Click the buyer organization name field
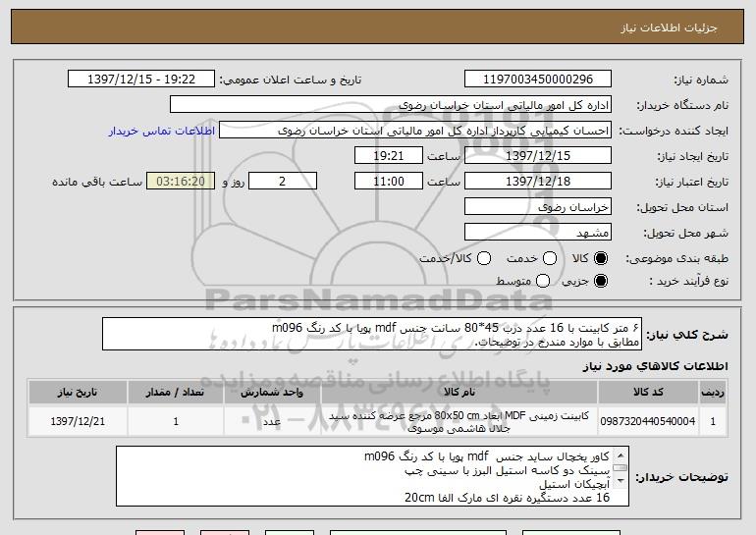The width and height of the screenshot is (756, 535). 391,105
